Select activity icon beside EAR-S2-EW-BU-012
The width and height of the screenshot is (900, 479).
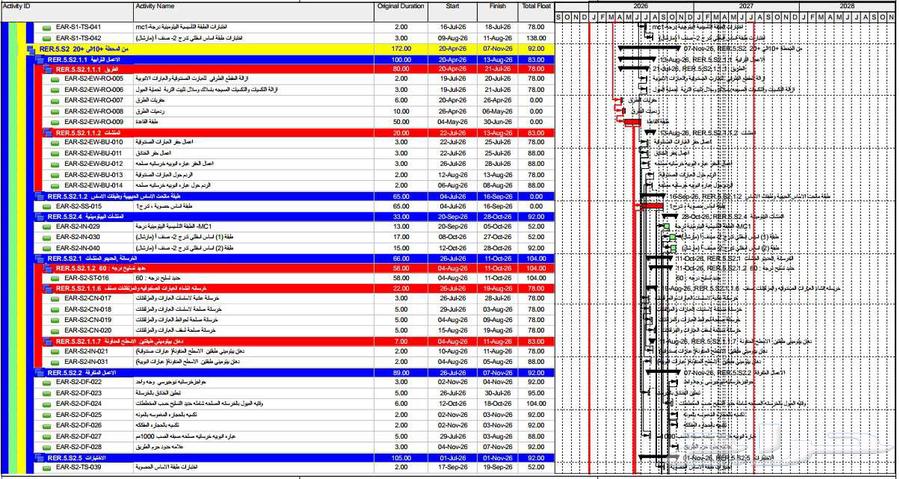pyautogui.click(x=55, y=164)
